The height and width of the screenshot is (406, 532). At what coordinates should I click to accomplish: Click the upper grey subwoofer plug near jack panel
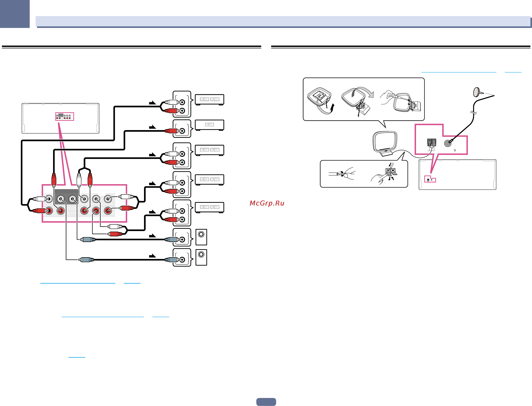point(87,239)
